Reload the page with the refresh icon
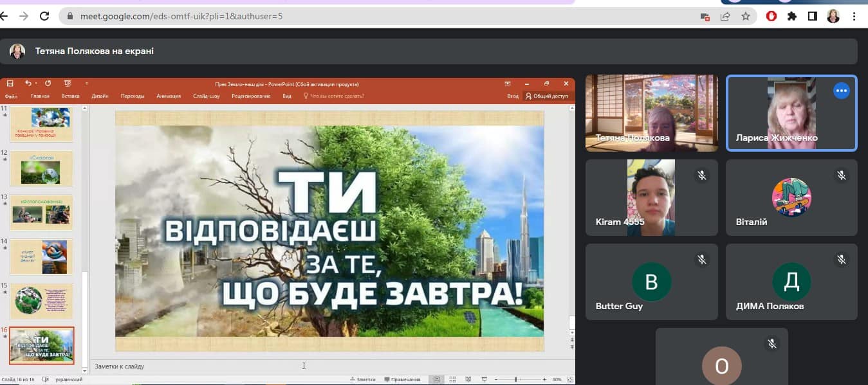Screen dimensions: 868x385 point(44,17)
